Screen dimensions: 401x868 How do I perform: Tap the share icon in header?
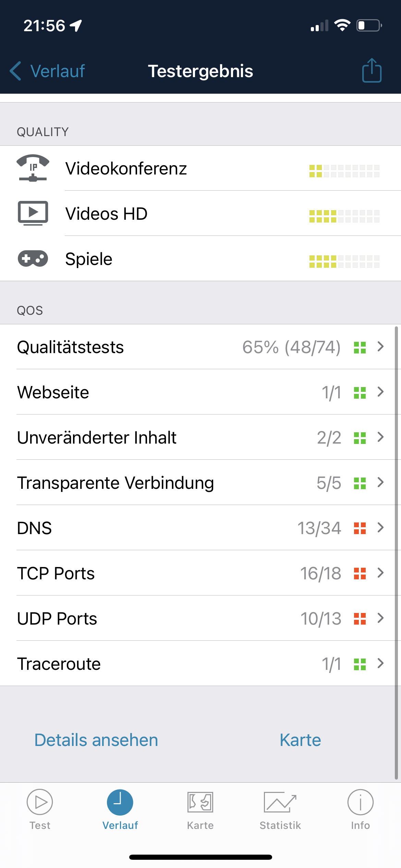pos(372,71)
